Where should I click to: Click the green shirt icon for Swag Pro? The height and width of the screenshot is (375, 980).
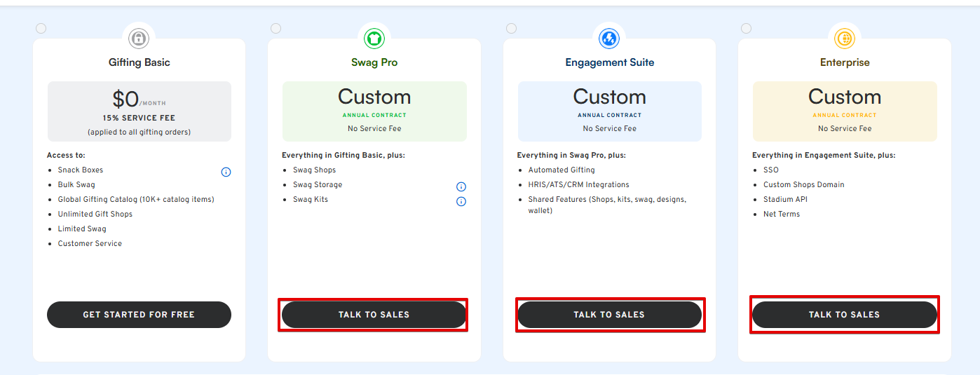tap(374, 38)
